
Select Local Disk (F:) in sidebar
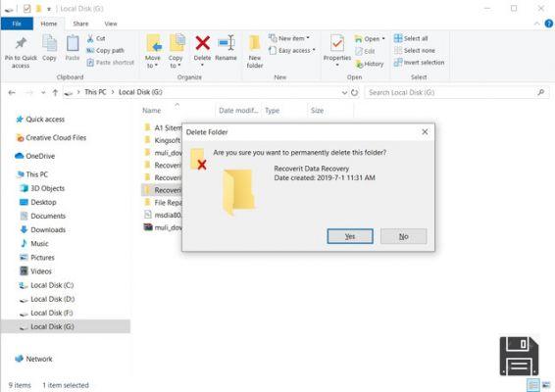(x=46, y=313)
